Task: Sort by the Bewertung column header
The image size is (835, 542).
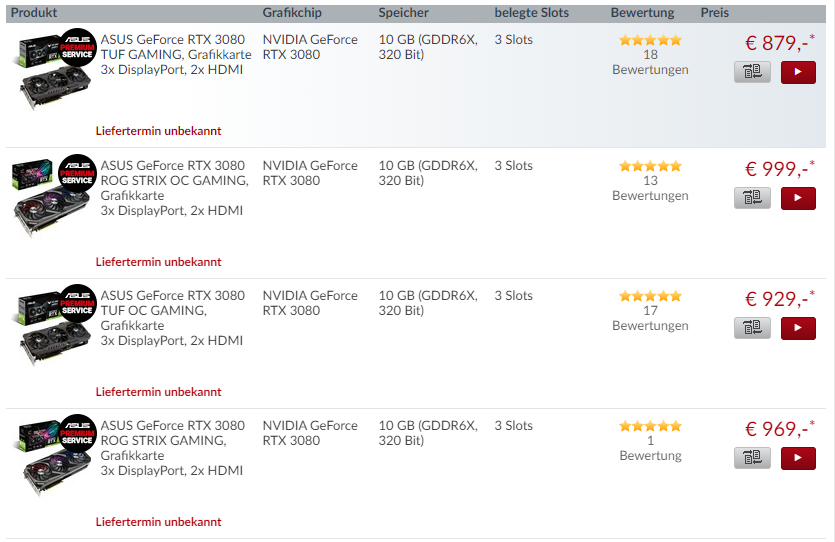Action: click(x=642, y=13)
